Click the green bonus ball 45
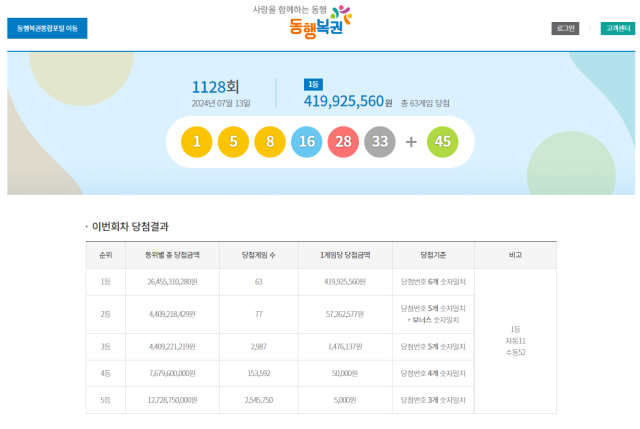The width and height of the screenshot is (640, 429). pos(442,142)
